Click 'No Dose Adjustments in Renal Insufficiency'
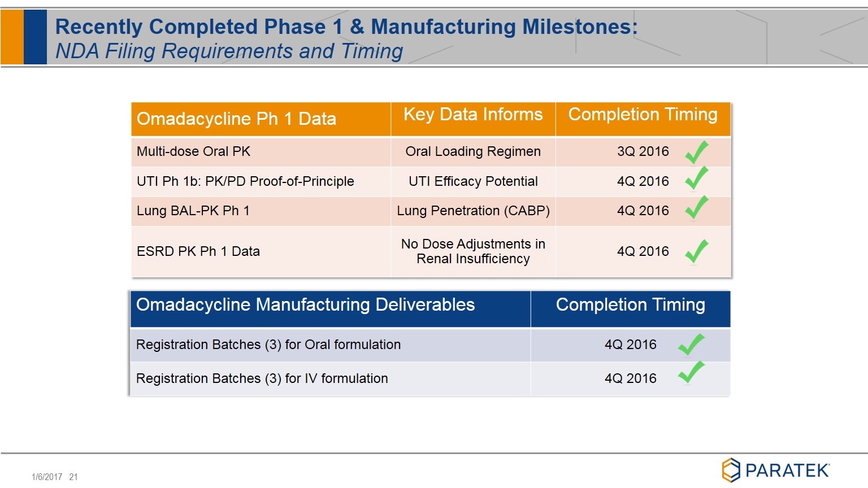 coord(473,251)
